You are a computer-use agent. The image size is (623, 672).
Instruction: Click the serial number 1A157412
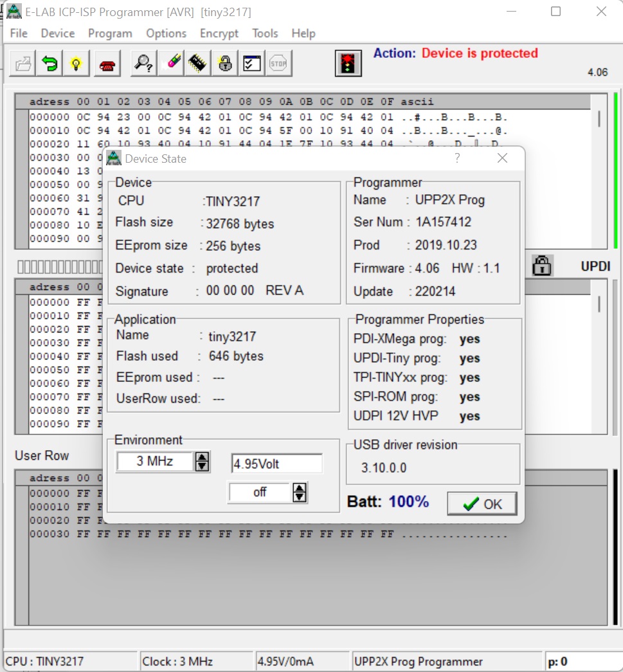click(x=443, y=222)
